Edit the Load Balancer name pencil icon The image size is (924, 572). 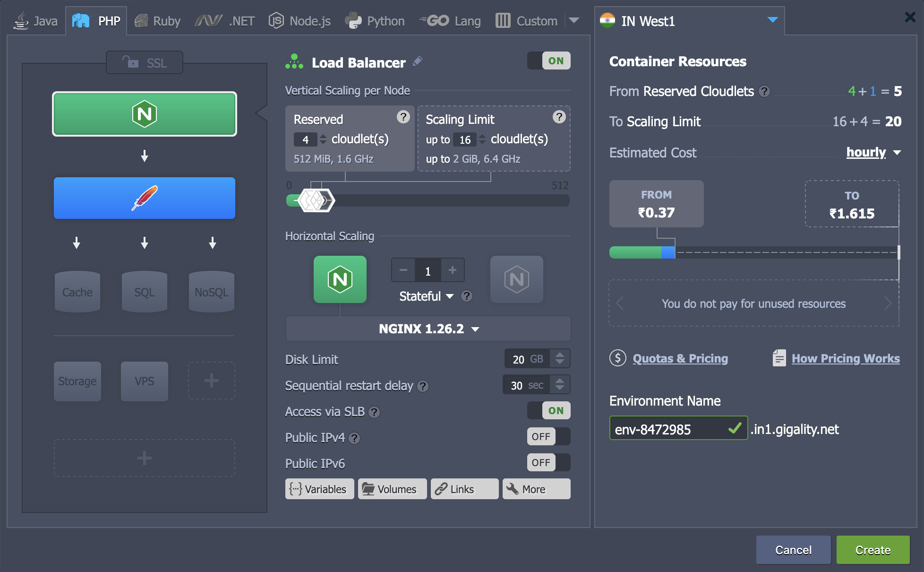click(417, 61)
